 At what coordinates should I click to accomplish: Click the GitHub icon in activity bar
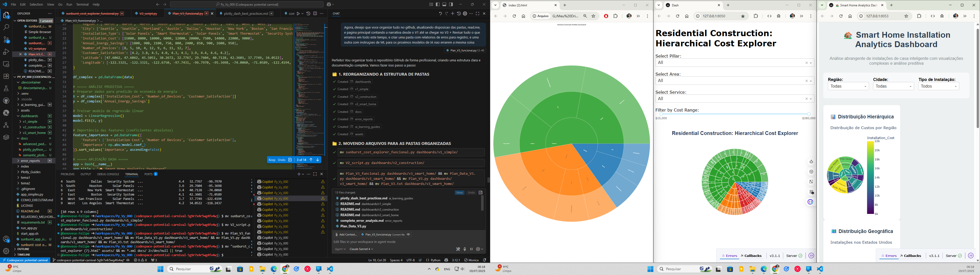tap(6, 101)
